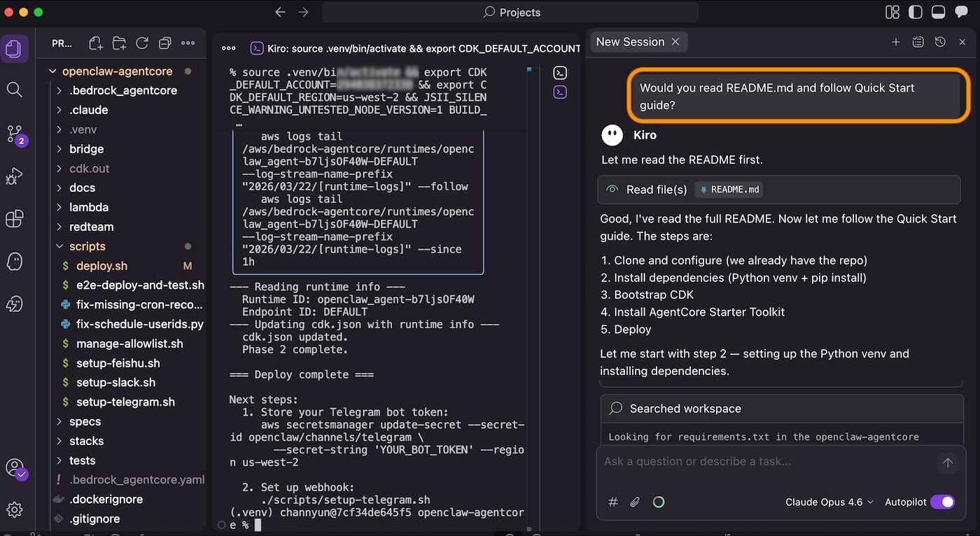The width and height of the screenshot is (980, 536).
Task: Open the Searched workspace step
Action: point(780,409)
